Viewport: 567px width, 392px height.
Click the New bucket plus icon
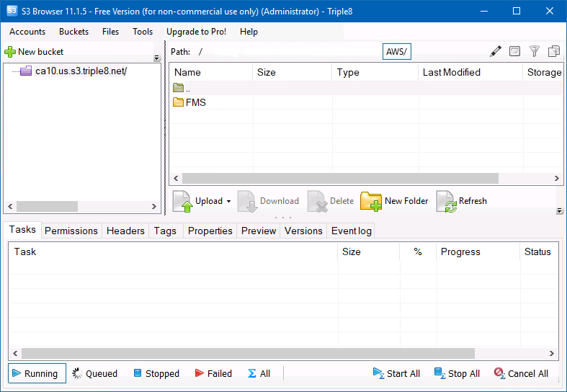pyautogui.click(x=10, y=52)
